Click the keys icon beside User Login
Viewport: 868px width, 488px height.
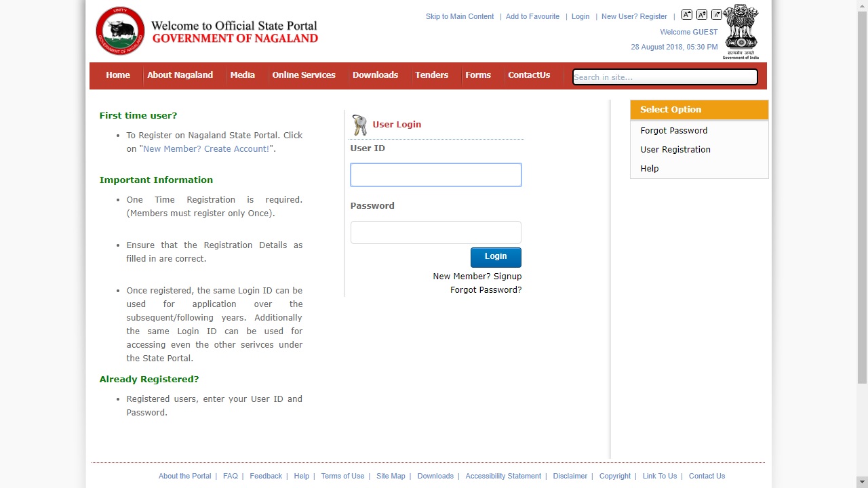pos(359,124)
